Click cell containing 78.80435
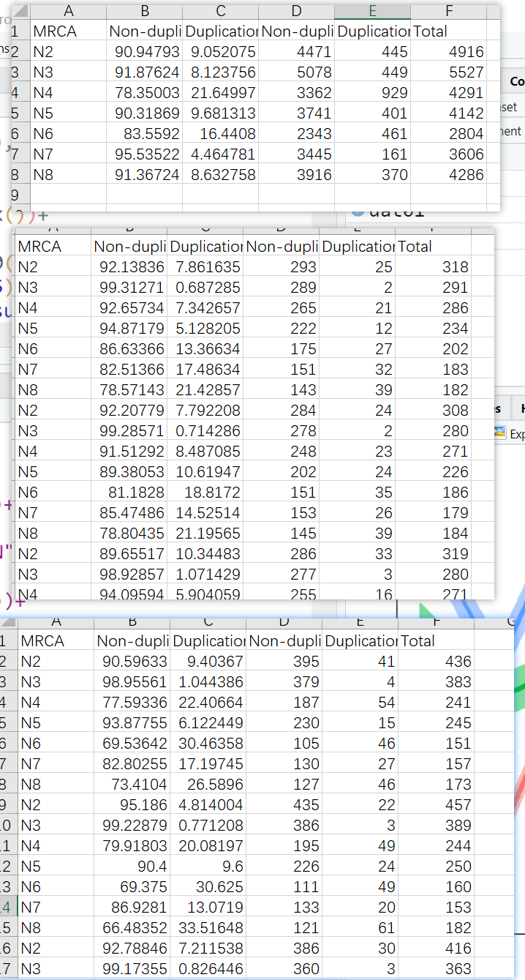 [129, 533]
